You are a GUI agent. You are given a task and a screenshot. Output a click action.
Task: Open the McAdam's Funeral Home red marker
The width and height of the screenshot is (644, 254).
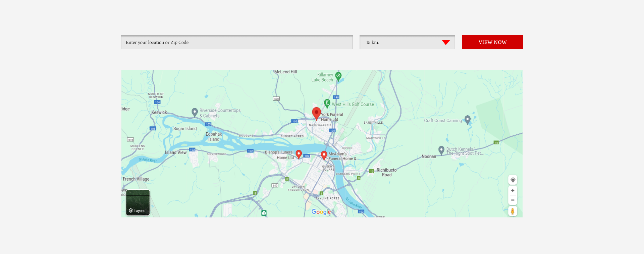pyautogui.click(x=324, y=155)
